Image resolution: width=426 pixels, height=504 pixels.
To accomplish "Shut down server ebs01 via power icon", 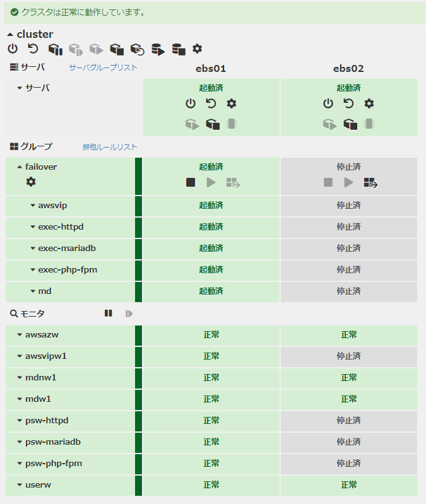I will pyautogui.click(x=191, y=103).
